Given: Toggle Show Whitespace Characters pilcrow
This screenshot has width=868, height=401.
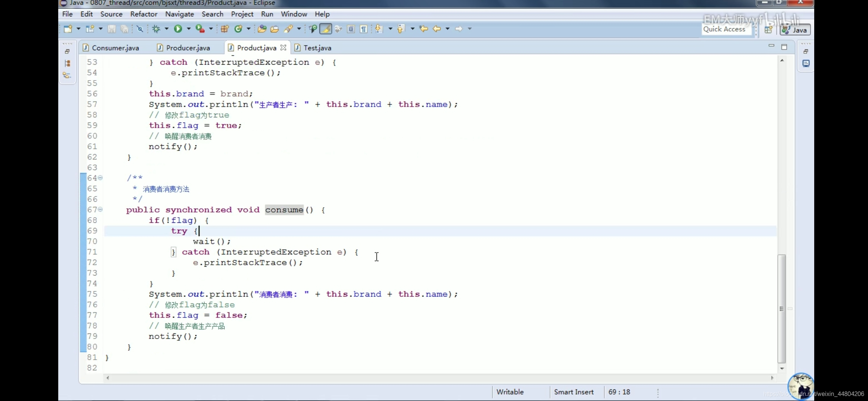Looking at the screenshot, I should tap(364, 29).
